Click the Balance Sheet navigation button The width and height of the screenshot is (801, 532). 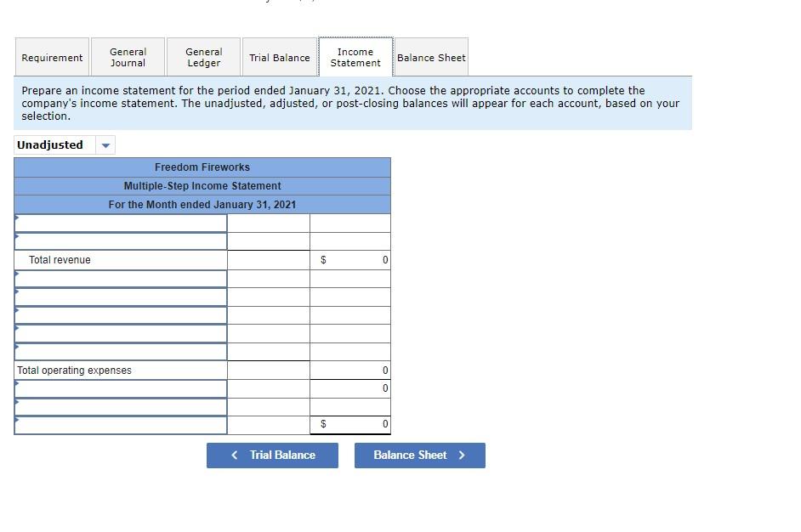[x=419, y=455]
